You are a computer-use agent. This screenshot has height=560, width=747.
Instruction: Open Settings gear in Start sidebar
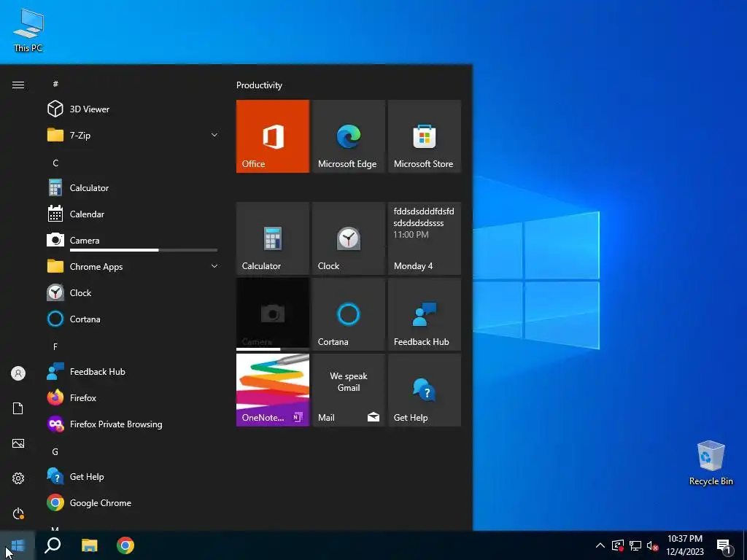[x=18, y=478]
